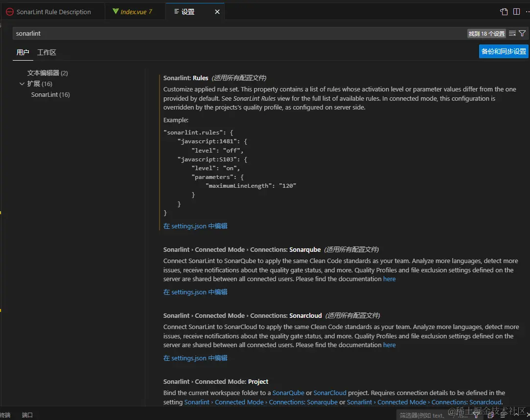Open 'here' documentation link under Sonarcloud

coord(390,345)
